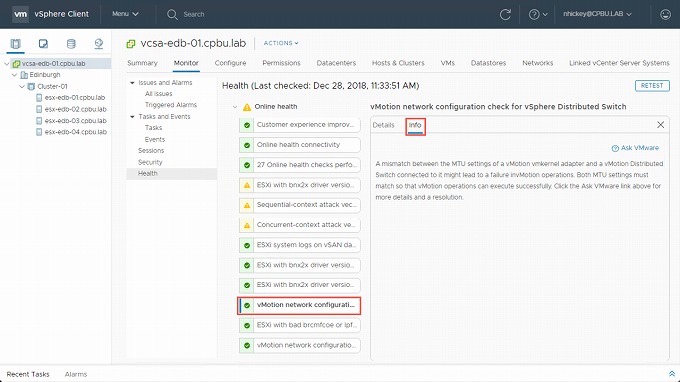Open the ACTIONS dropdown
This screenshot has width=680, height=382.
(281, 43)
